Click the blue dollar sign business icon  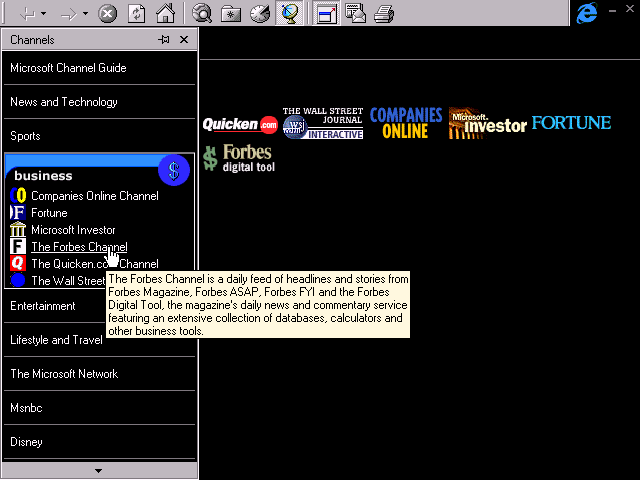pyautogui.click(x=174, y=170)
